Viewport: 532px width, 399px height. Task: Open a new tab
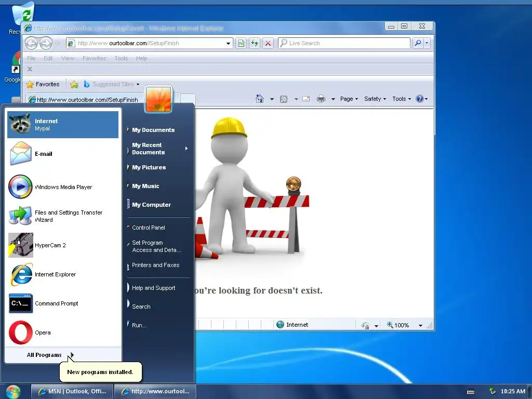point(188,99)
